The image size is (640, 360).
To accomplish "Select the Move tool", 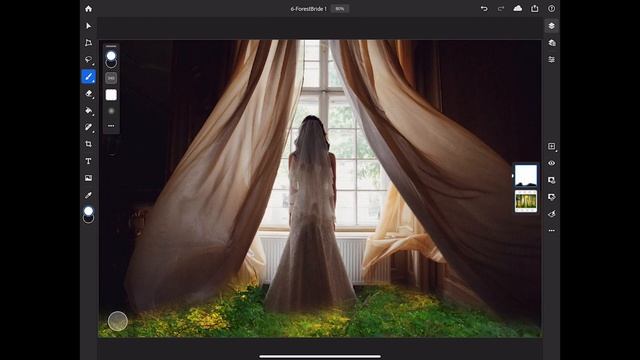I will click(x=89, y=26).
